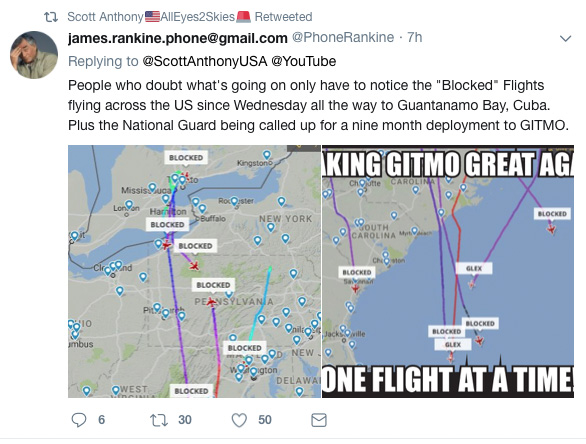586x444 pixels.
Task: Open the direct message envelope icon
Action: (319, 420)
